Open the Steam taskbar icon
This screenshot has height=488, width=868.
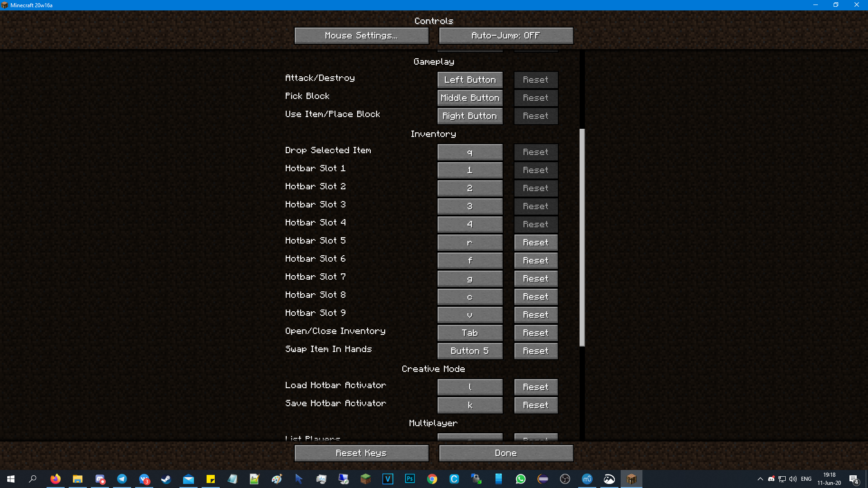click(x=166, y=479)
